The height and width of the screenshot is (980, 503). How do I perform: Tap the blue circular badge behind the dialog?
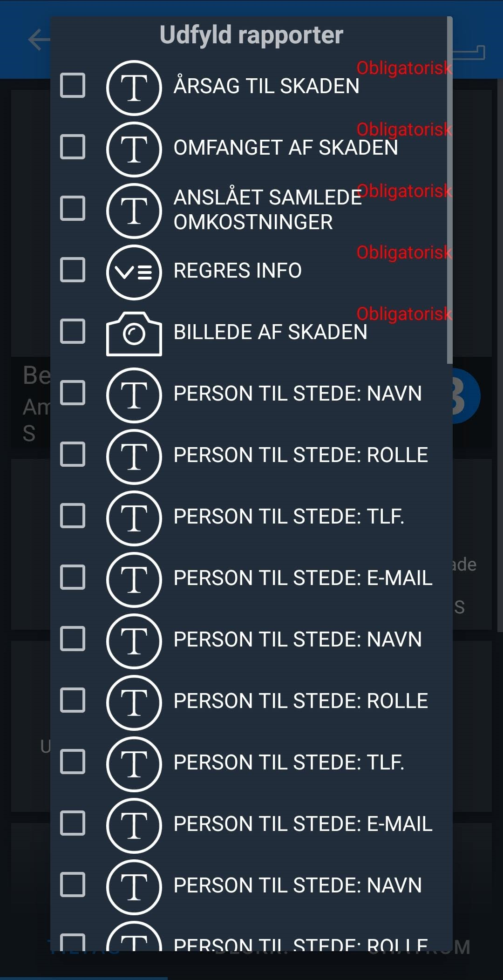466,396
